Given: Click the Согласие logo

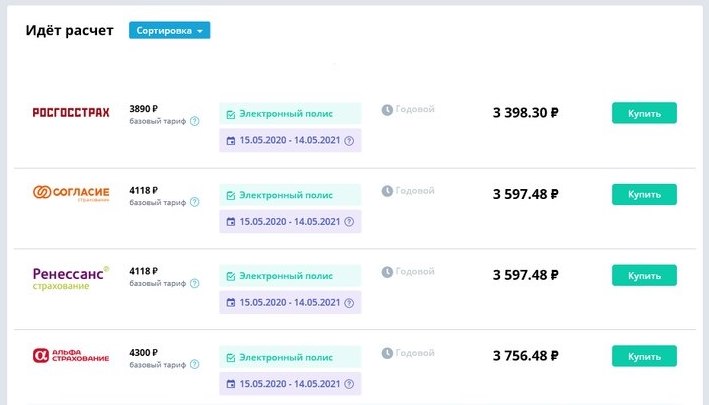Looking at the screenshot, I should coord(71,193).
